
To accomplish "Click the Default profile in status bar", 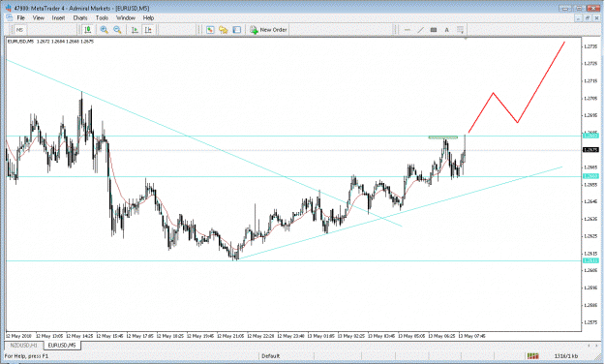I will pyautogui.click(x=271, y=356).
